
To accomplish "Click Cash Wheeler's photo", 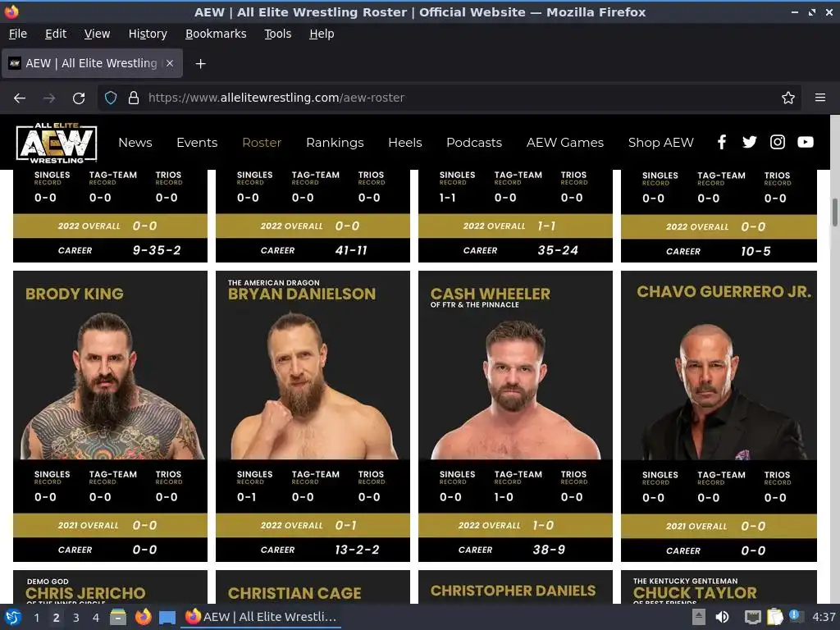I will 515,390.
